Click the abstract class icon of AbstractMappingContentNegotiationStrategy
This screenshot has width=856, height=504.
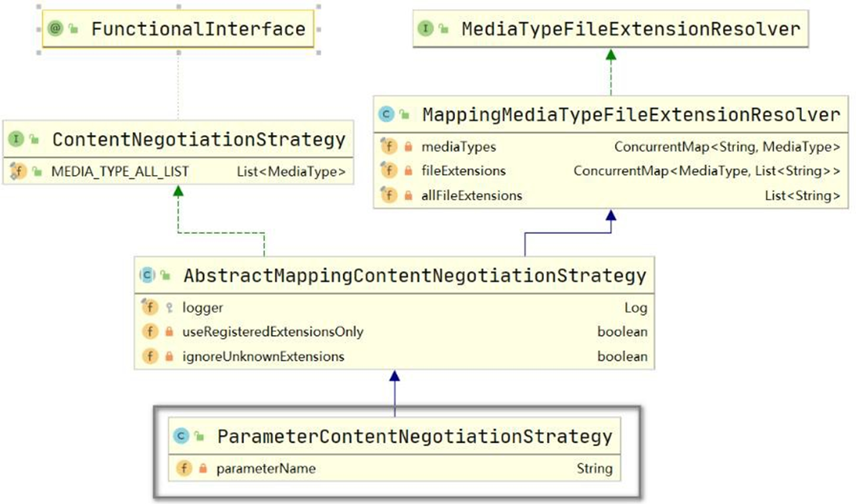[147, 276]
